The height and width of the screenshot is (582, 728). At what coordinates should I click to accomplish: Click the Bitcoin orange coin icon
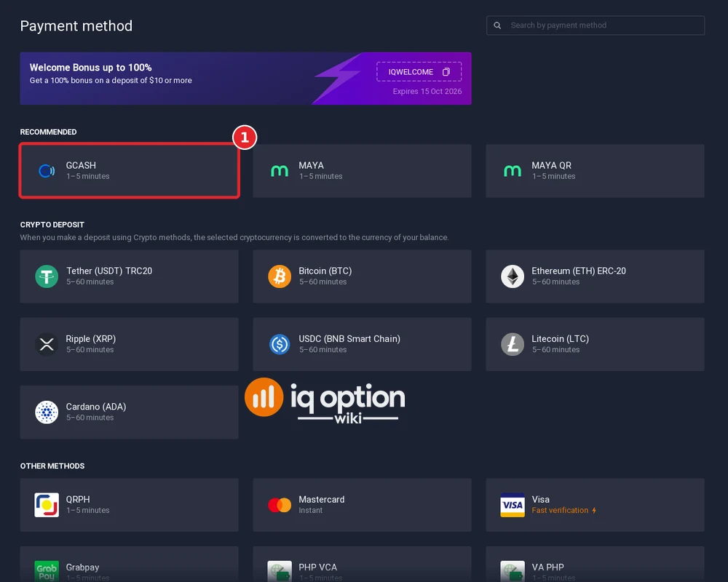point(280,276)
